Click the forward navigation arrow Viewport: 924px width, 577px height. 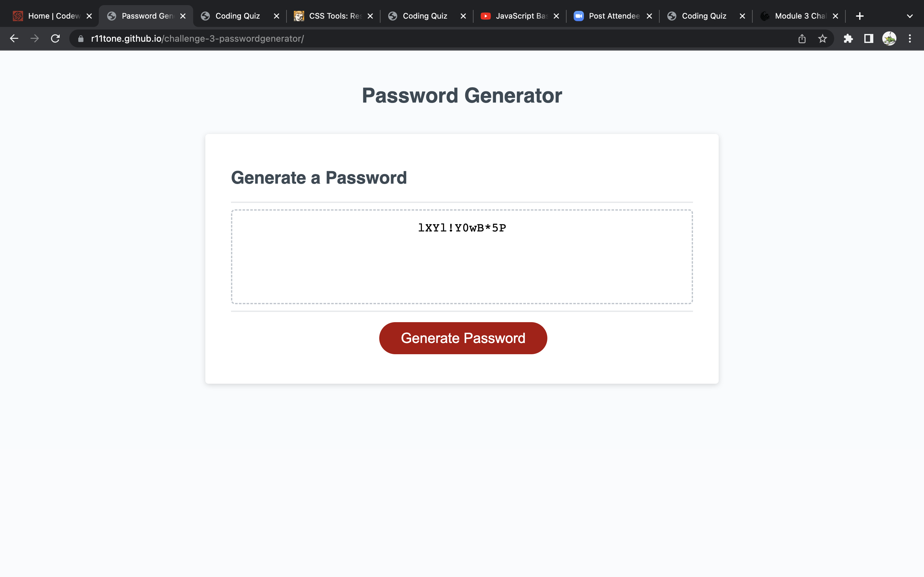(x=34, y=38)
